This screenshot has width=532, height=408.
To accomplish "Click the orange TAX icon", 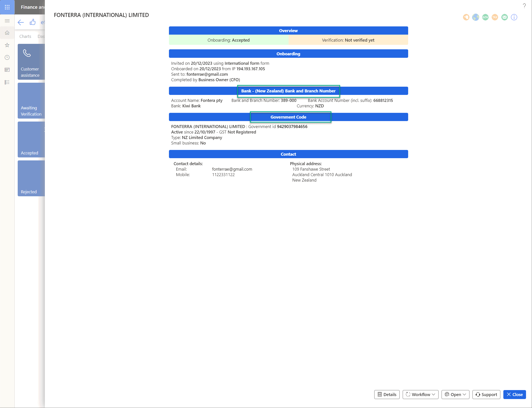I will click(495, 17).
